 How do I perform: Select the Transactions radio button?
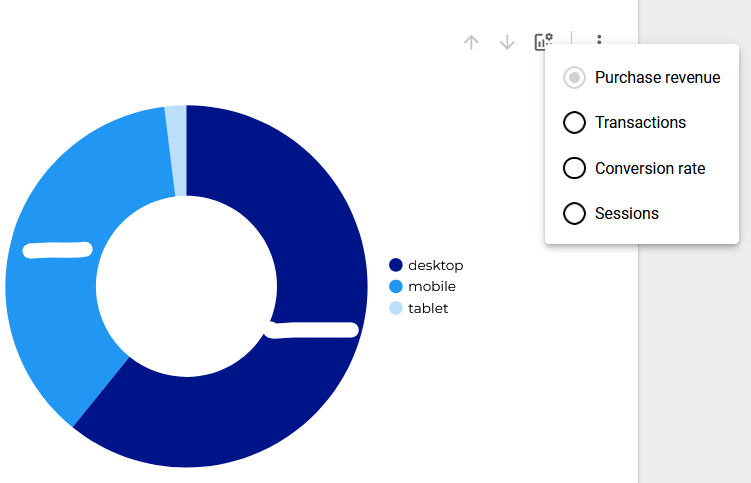click(574, 123)
